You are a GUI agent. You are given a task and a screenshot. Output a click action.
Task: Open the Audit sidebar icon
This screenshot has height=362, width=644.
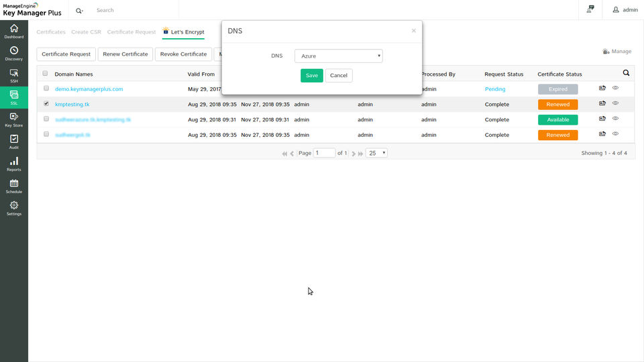click(x=14, y=142)
